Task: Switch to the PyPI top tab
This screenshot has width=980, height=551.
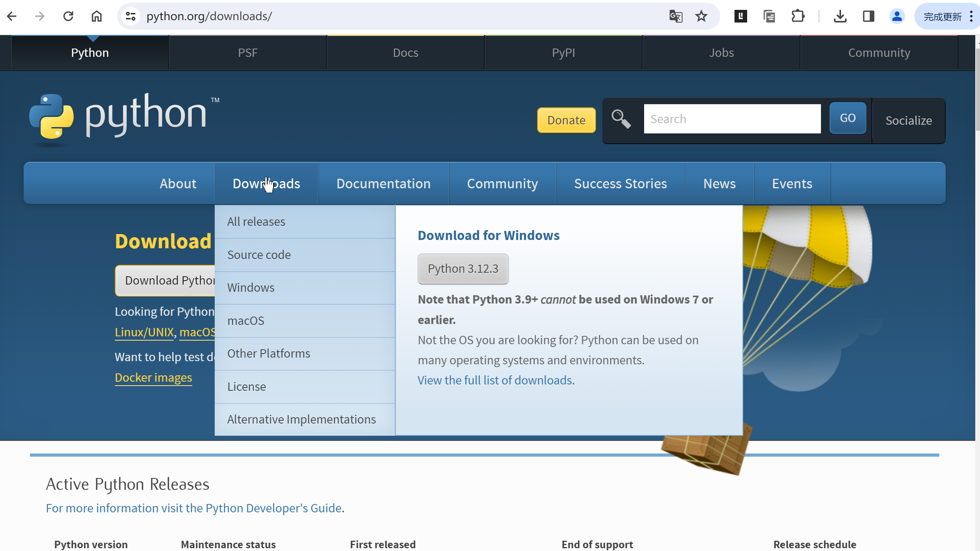Action: pyautogui.click(x=563, y=52)
